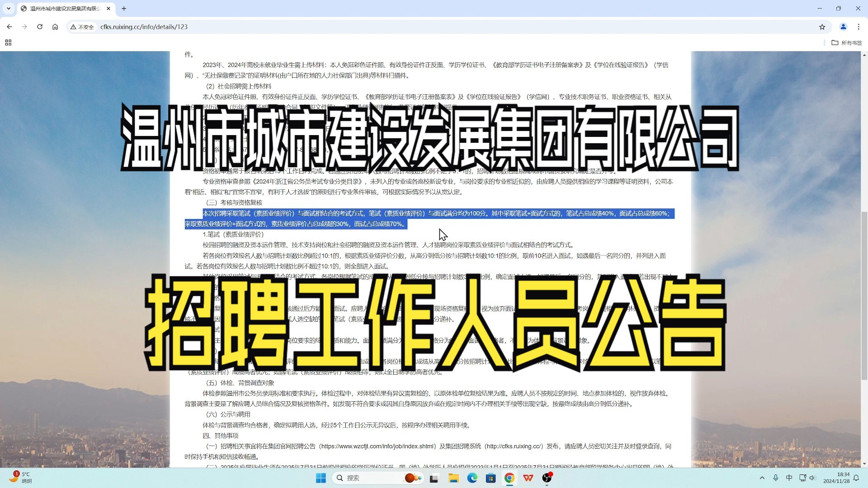The width and height of the screenshot is (868, 488).
Task: Bookmark this page with star icon
Action: [x=822, y=27]
